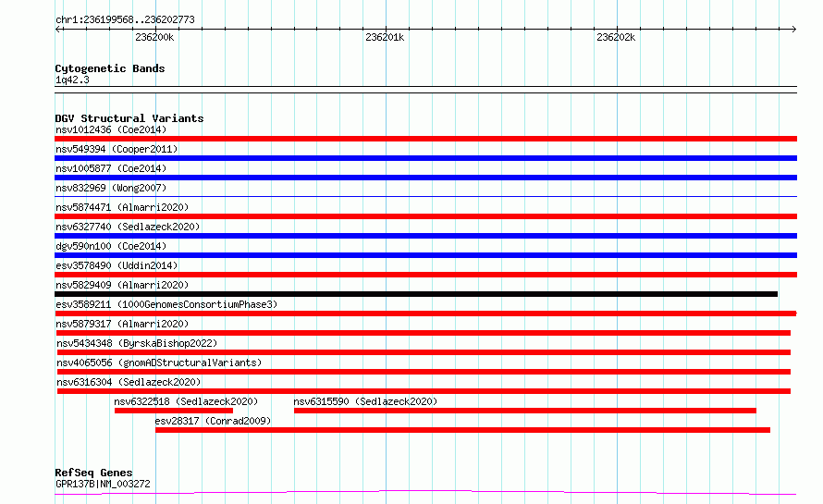Click nsv4065056 (gnomADStructuralVariants) label
The height and width of the screenshot is (504, 823).
(159, 363)
